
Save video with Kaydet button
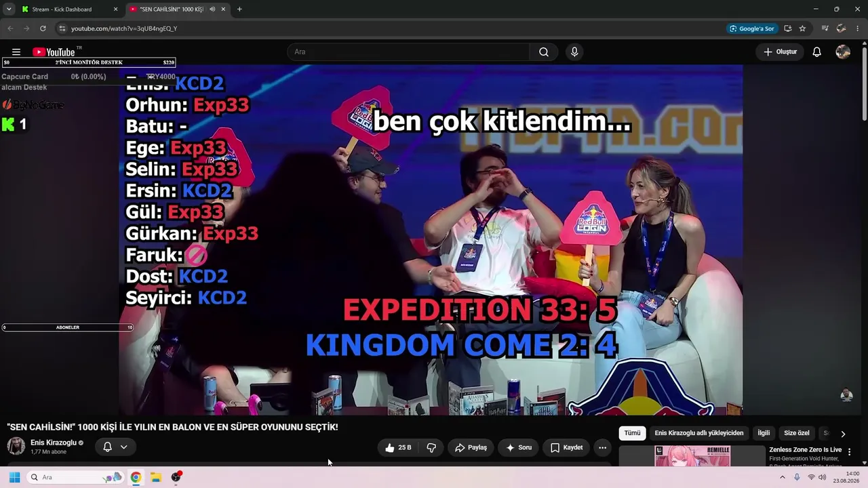[x=566, y=447]
